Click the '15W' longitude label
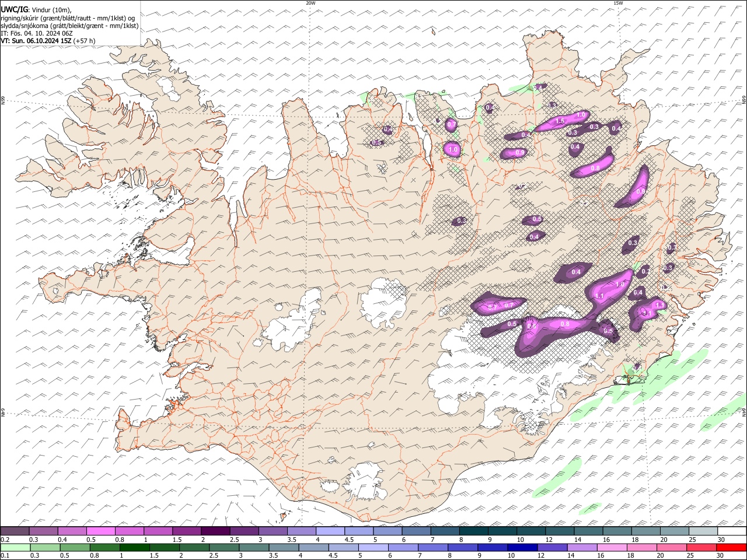 click(x=618, y=3)
